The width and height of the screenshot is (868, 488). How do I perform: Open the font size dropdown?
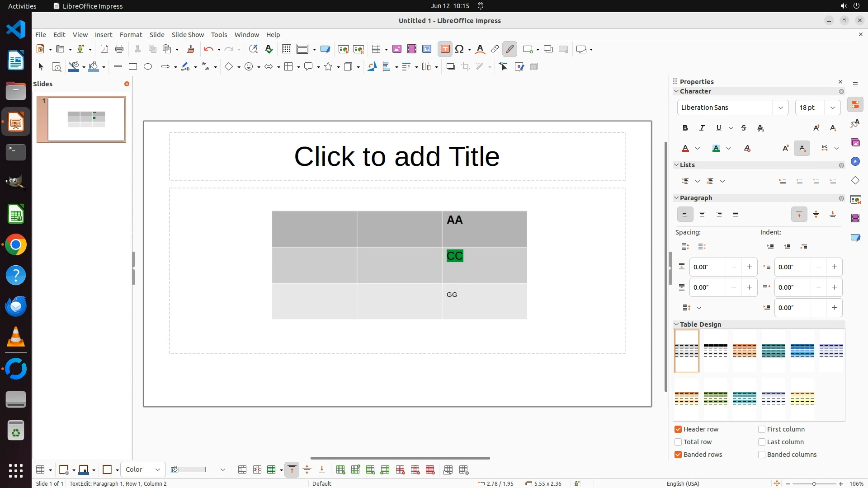(x=832, y=108)
